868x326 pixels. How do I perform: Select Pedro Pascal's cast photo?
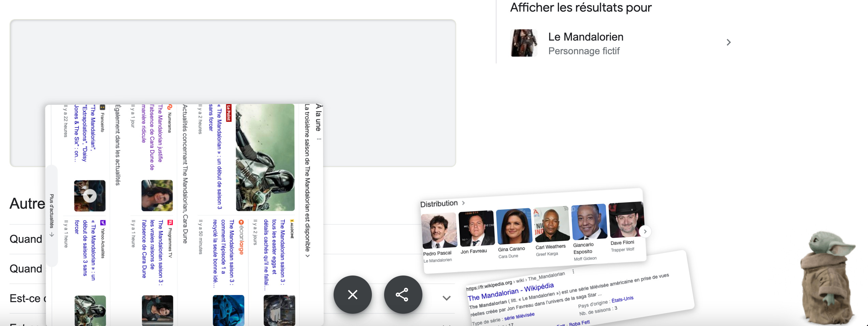439,231
